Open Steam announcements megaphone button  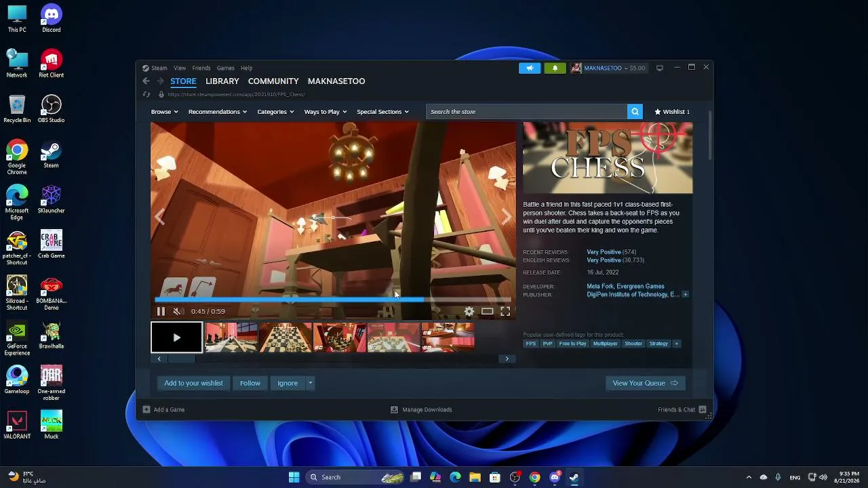click(x=530, y=68)
